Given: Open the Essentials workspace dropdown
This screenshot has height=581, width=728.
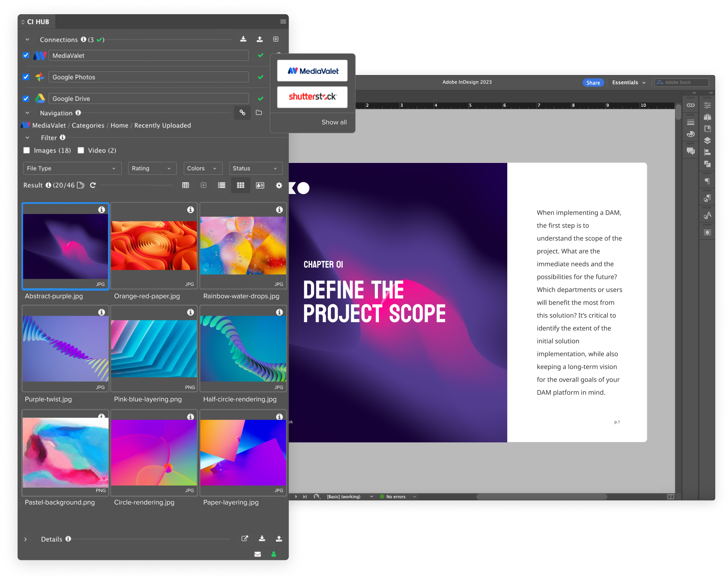Looking at the screenshot, I should [629, 82].
